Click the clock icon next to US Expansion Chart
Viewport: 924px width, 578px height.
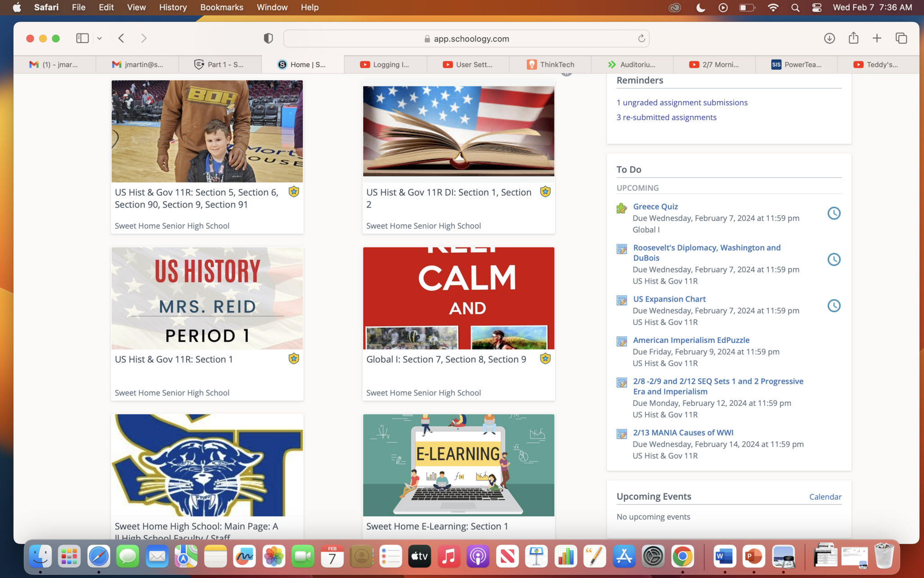point(833,306)
